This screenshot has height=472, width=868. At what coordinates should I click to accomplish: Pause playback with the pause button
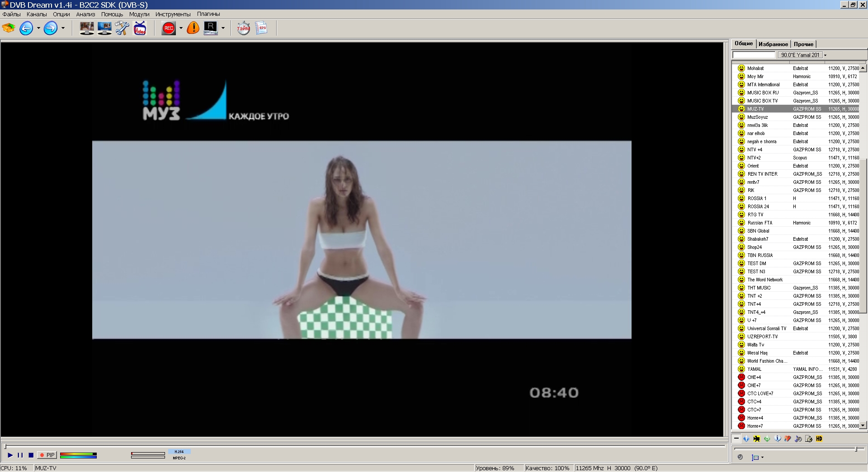[20, 455]
